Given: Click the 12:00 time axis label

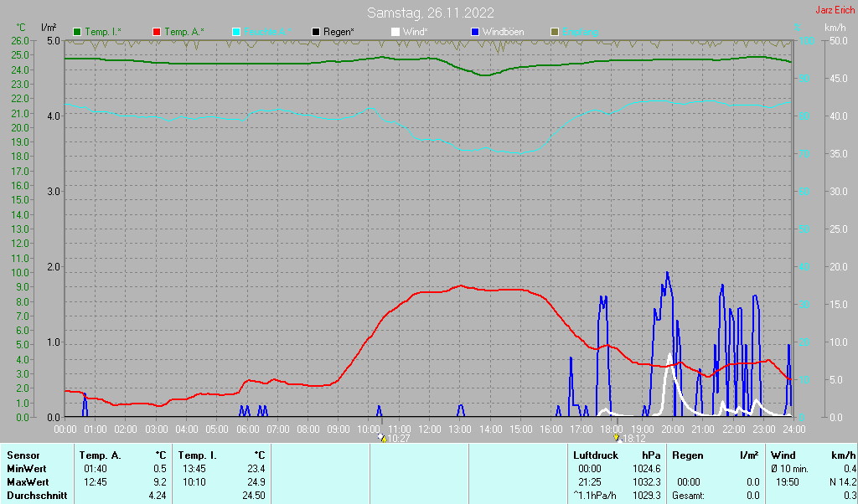Looking at the screenshot, I should [430, 429].
